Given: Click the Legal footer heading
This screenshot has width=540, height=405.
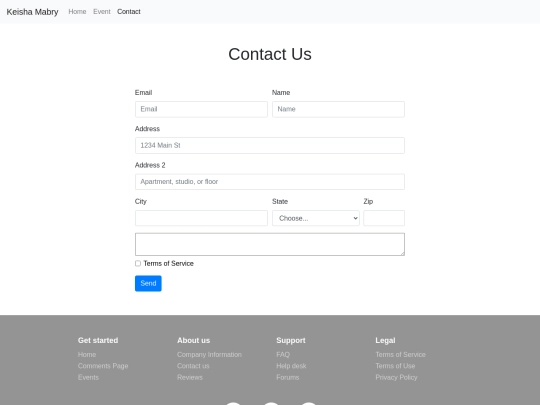Looking at the screenshot, I should (x=385, y=341).
